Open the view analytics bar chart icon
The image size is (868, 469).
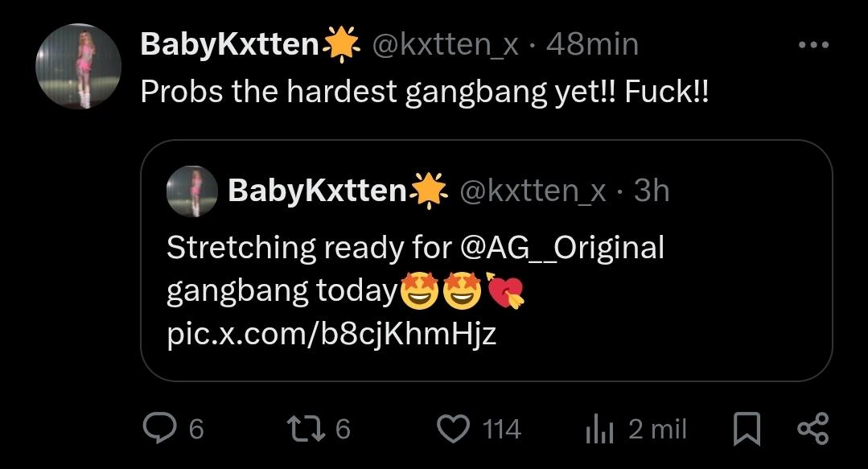pos(599,430)
